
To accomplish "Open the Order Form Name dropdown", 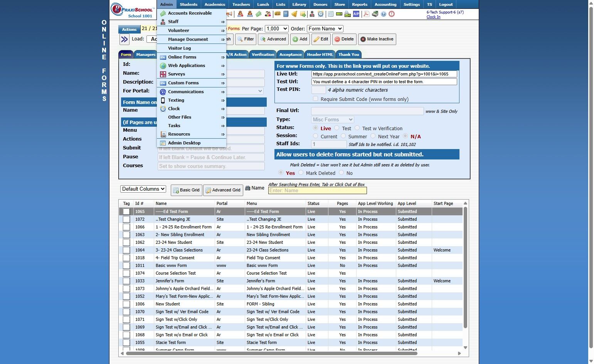I will [325, 29].
